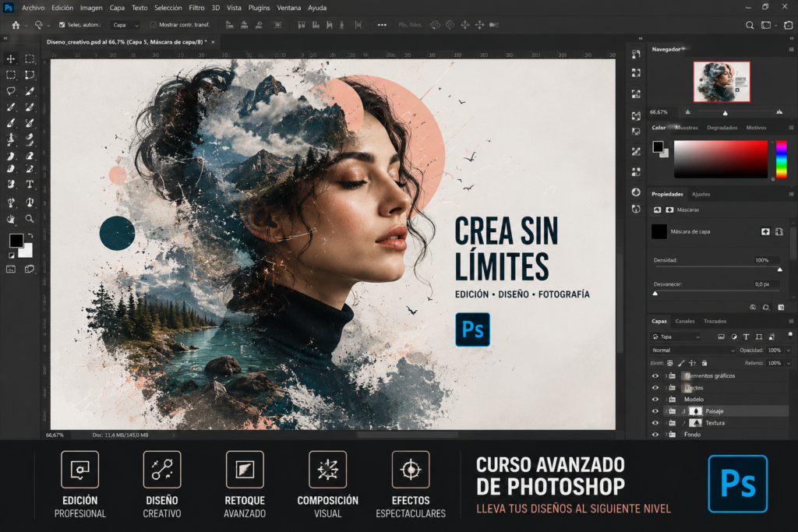This screenshot has height=532, width=798.
Task: Click the swap foreground/background colors arrow
Action: pos(30,235)
